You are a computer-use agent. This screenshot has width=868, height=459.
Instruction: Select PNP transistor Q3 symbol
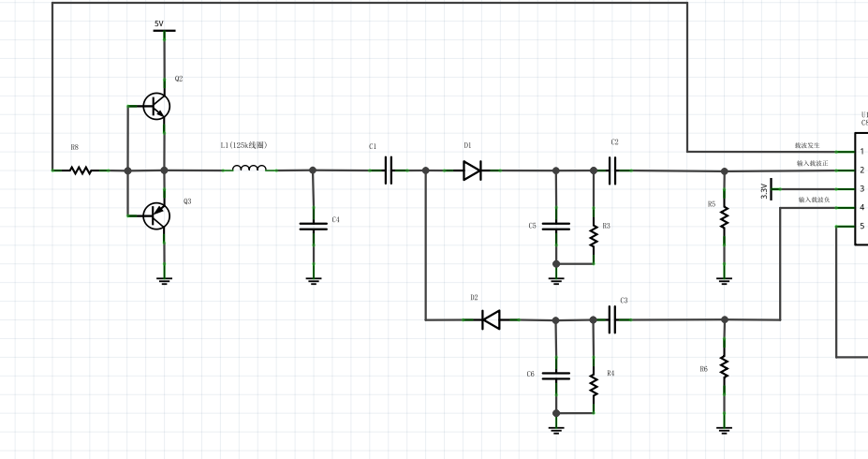pos(156,216)
